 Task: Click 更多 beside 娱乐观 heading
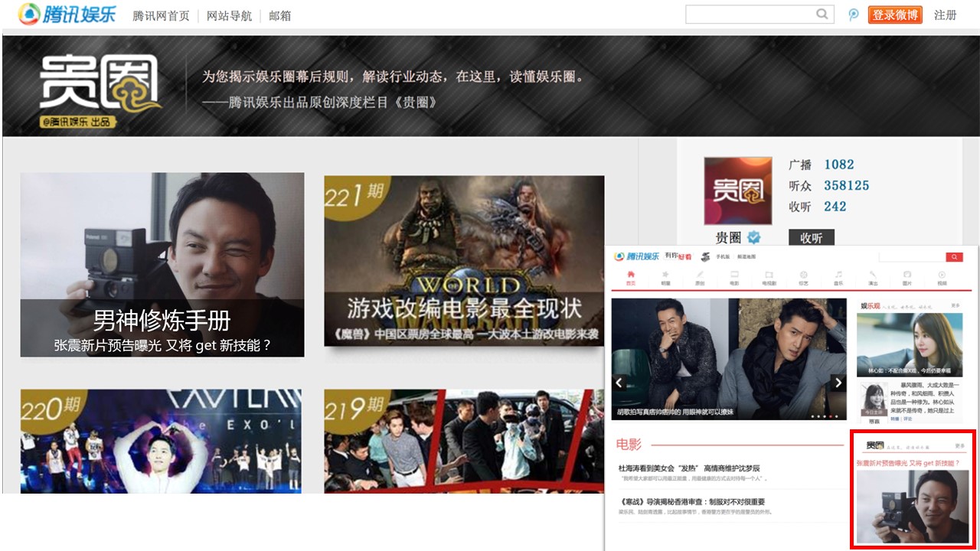tap(955, 305)
